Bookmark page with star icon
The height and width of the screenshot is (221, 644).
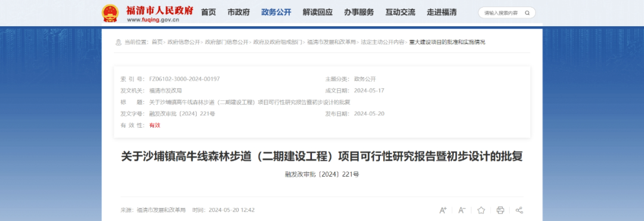point(481,210)
